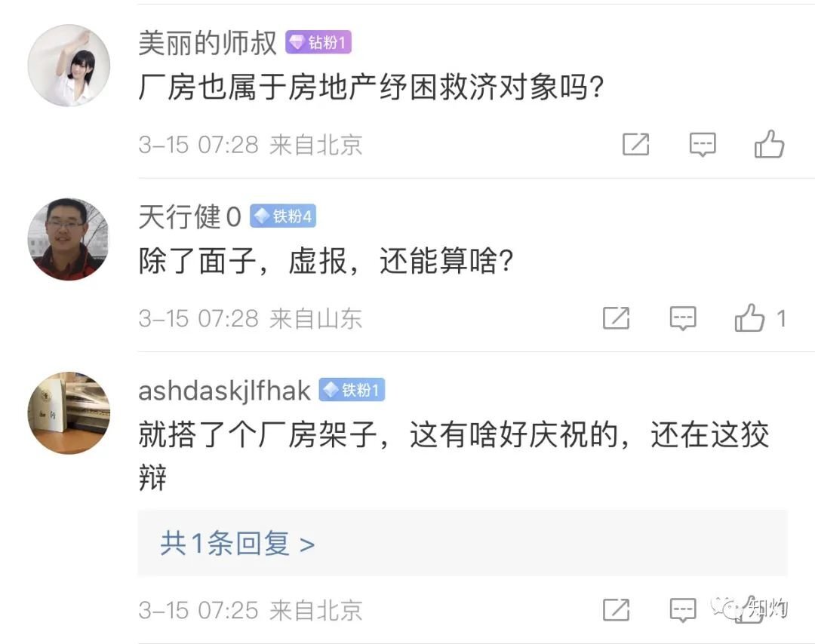Repost the comment from 天行健0

click(616, 318)
